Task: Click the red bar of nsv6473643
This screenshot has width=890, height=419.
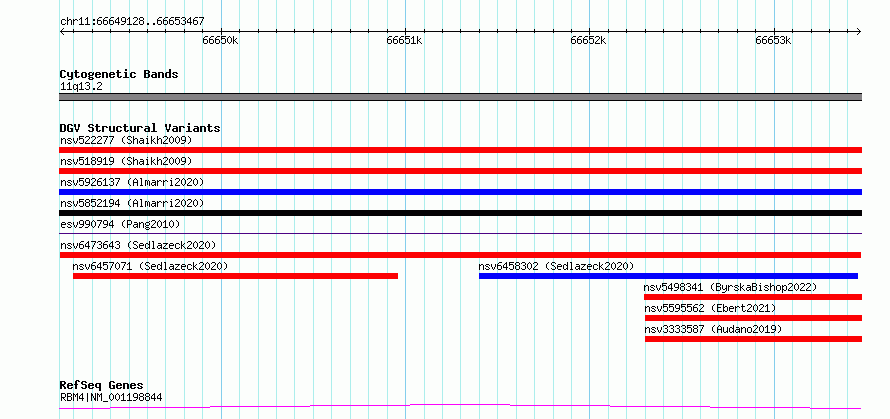Action: tap(460, 255)
